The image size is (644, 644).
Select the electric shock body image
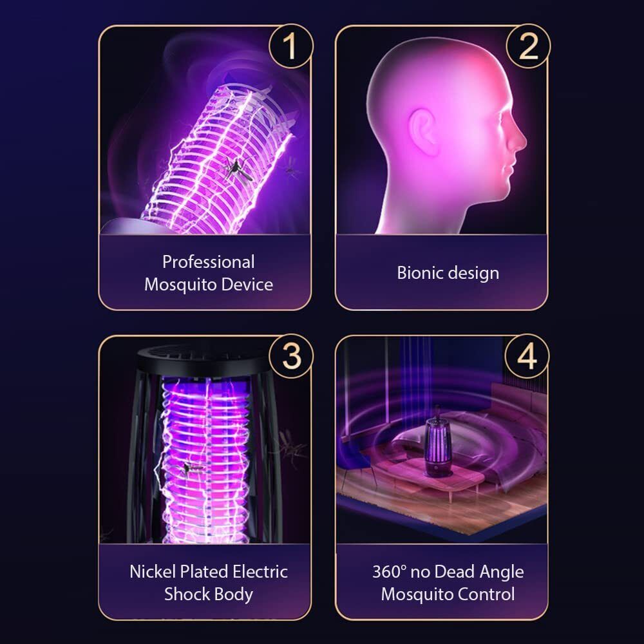click(x=205, y=440)
